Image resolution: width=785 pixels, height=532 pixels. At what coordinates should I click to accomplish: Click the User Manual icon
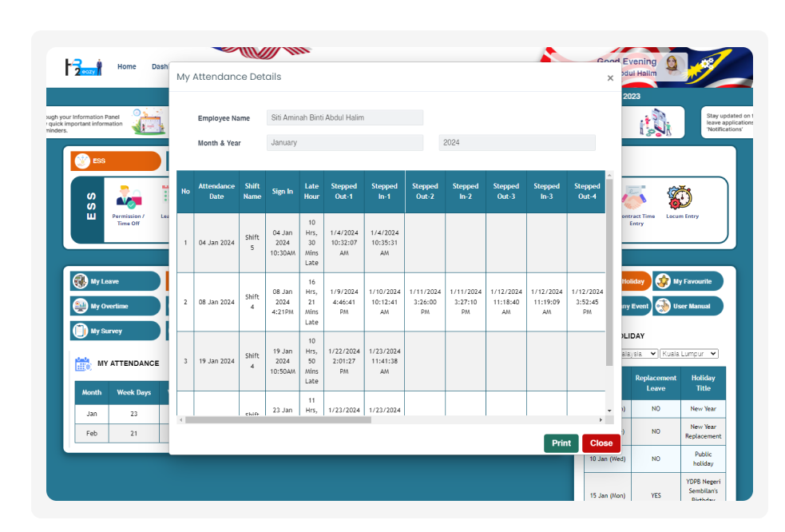click(663, 306)
